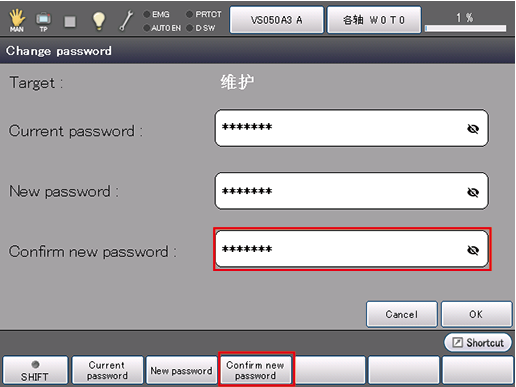Click the gray stop square icon
This screenshot has height=387, width=516.
[70, 22]
